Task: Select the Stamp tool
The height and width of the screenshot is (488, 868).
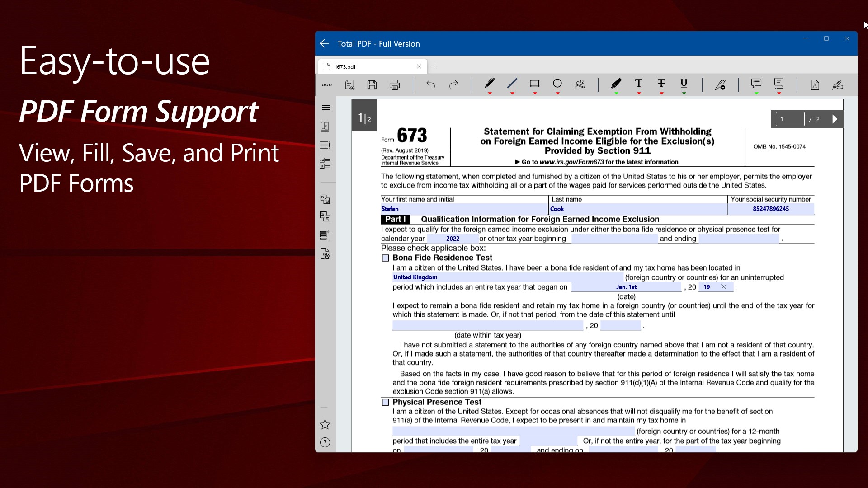Action: (x=580, y=84)
